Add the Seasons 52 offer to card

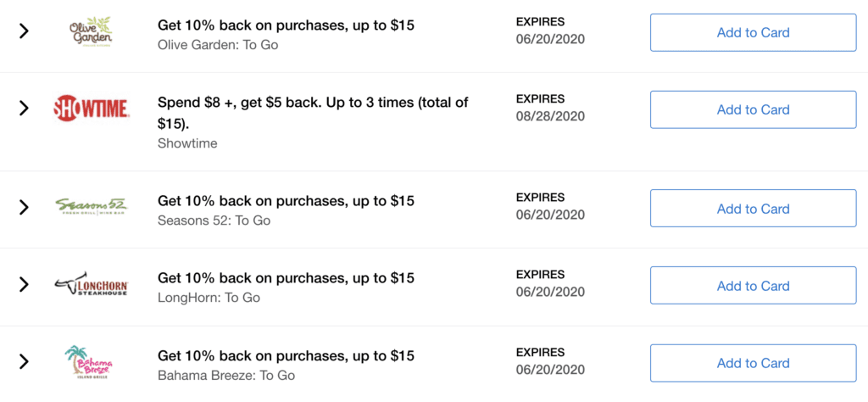[x=753, y=209]
